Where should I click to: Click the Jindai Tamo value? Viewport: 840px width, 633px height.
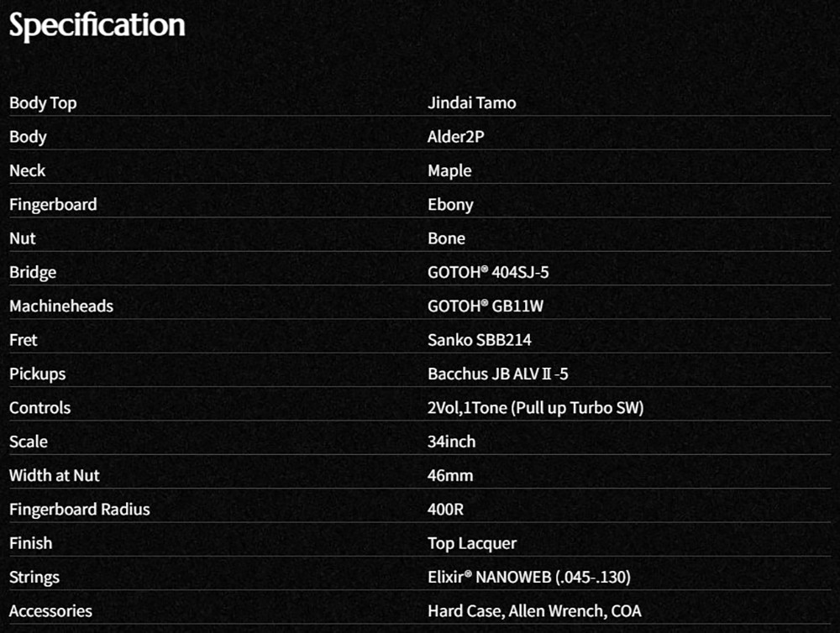[471, 102]
